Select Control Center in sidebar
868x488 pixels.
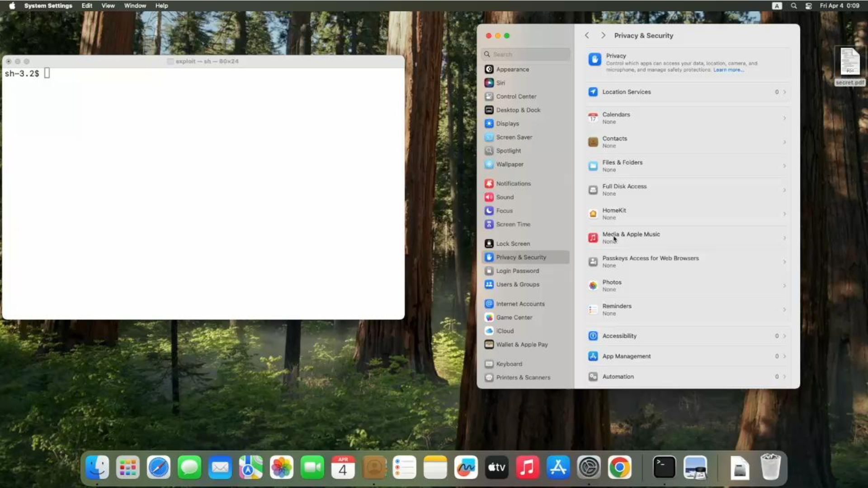click(x=526, y=96)
